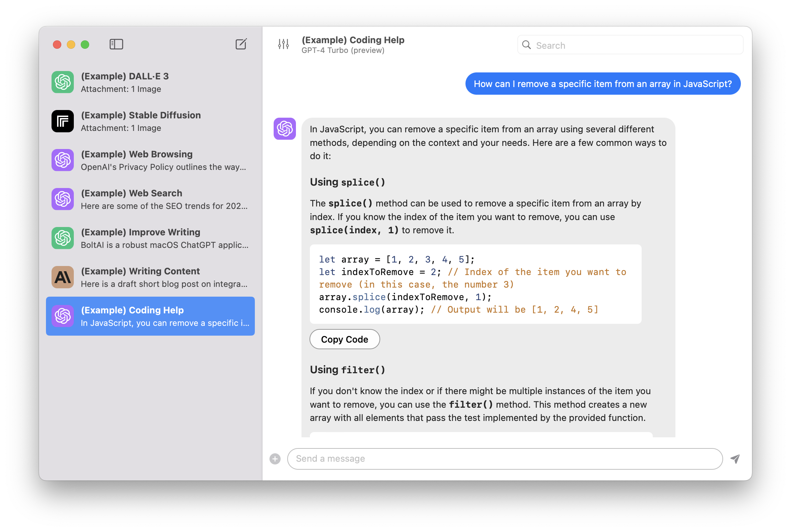The width and height of the screenshot is (791, 532).
Task: Click the send message arrow icon
Action: tap(735, 459)
